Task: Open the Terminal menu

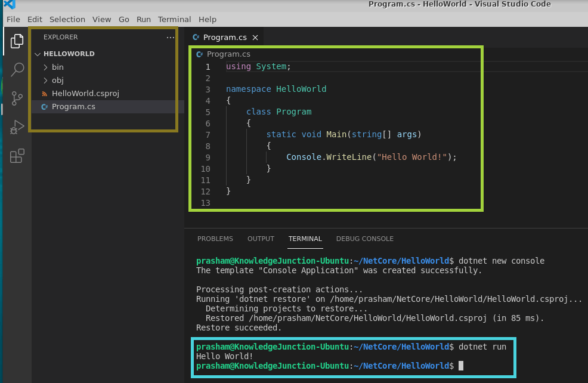Action: click(x=174, y=19)
